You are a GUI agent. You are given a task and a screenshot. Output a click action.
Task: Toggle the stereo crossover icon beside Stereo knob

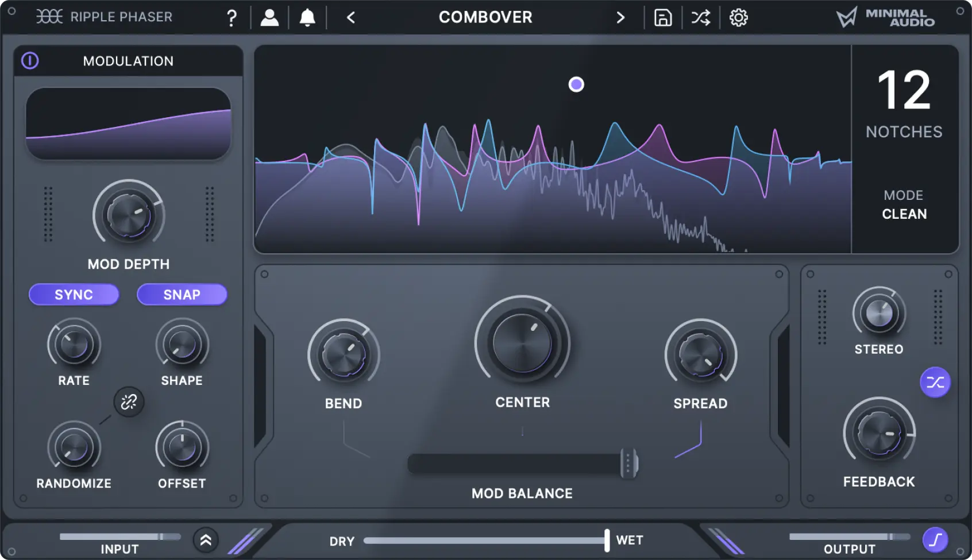pos(935,383)
